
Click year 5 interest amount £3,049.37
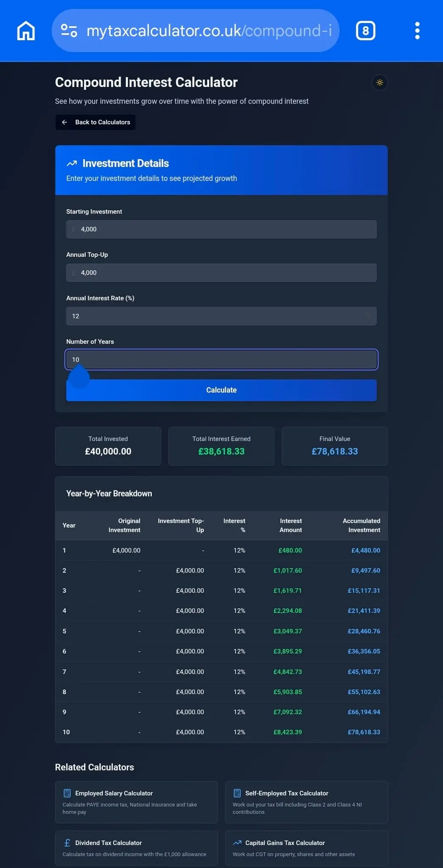(287, 631)
